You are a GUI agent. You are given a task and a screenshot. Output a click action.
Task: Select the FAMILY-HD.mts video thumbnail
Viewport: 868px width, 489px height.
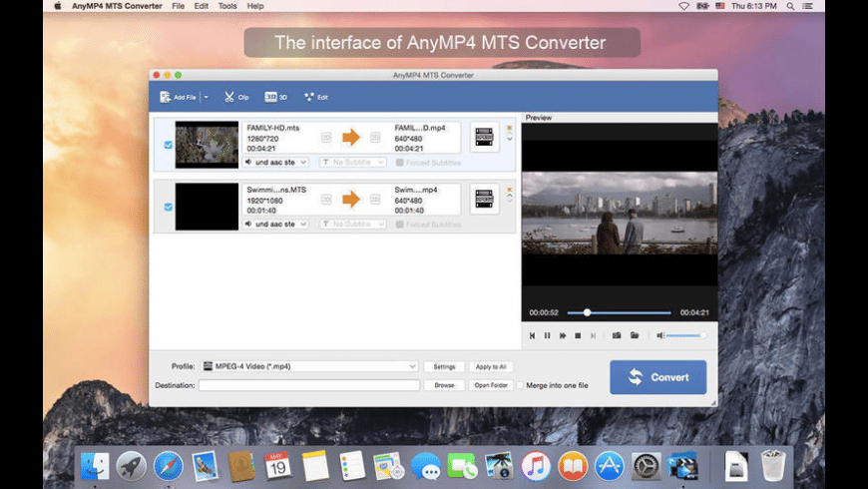click(207, 145)
